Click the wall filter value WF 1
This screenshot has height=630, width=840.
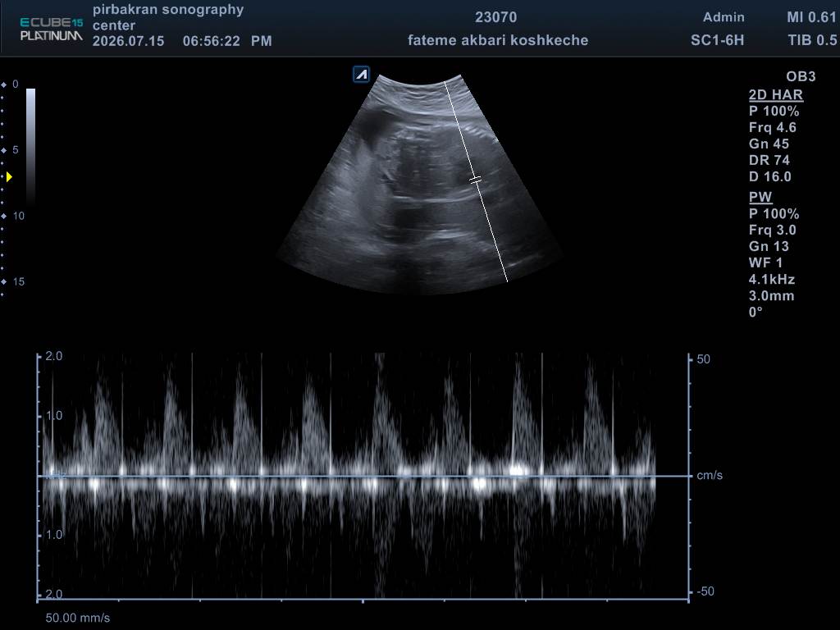(765, 263)
